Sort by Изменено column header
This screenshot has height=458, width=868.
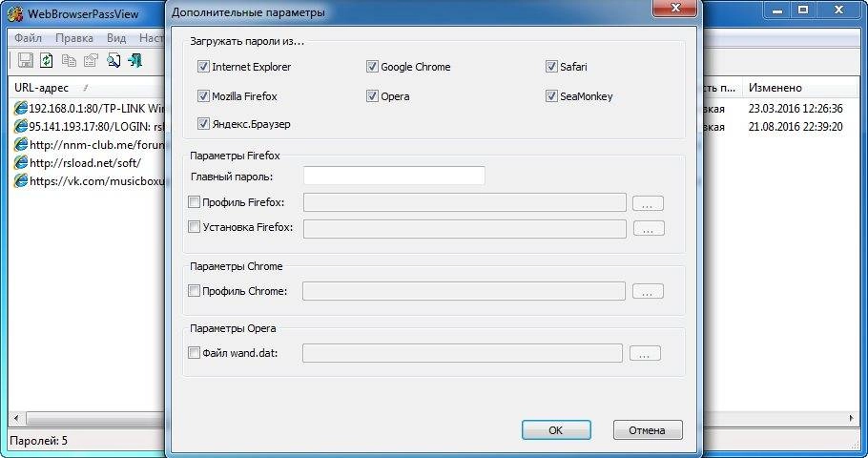tap(800, 88)
